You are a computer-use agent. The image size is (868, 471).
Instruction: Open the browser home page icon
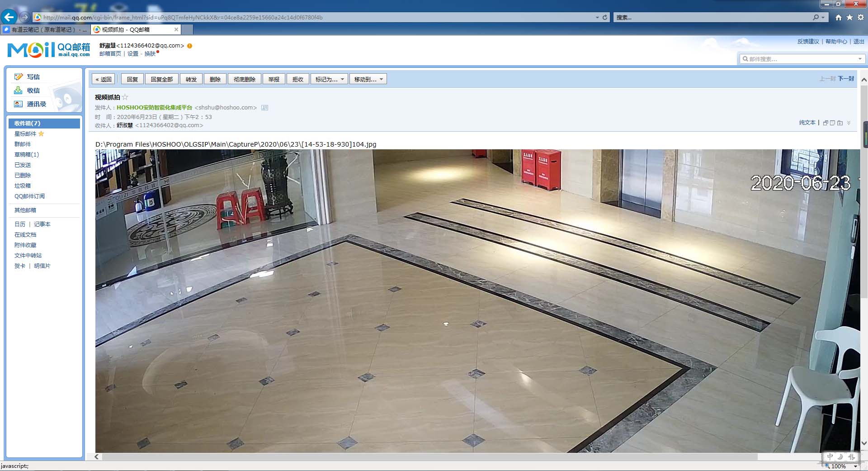(839, 17)
